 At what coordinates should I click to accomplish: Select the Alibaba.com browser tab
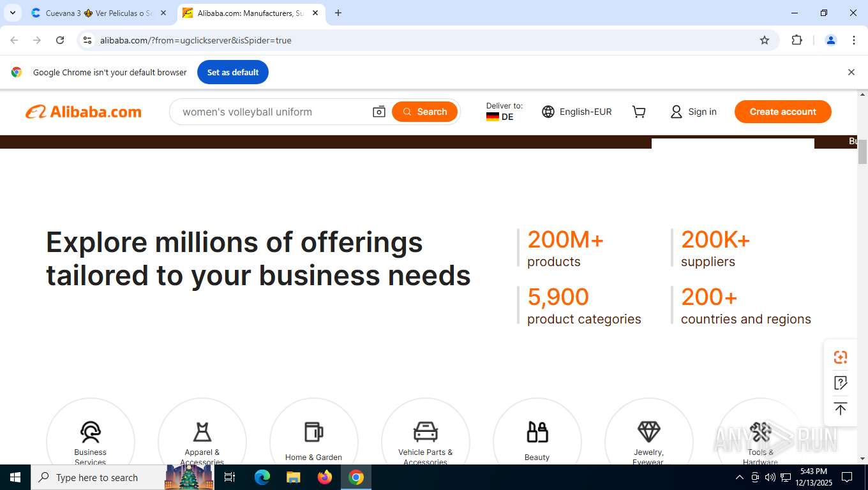point(250,13)
